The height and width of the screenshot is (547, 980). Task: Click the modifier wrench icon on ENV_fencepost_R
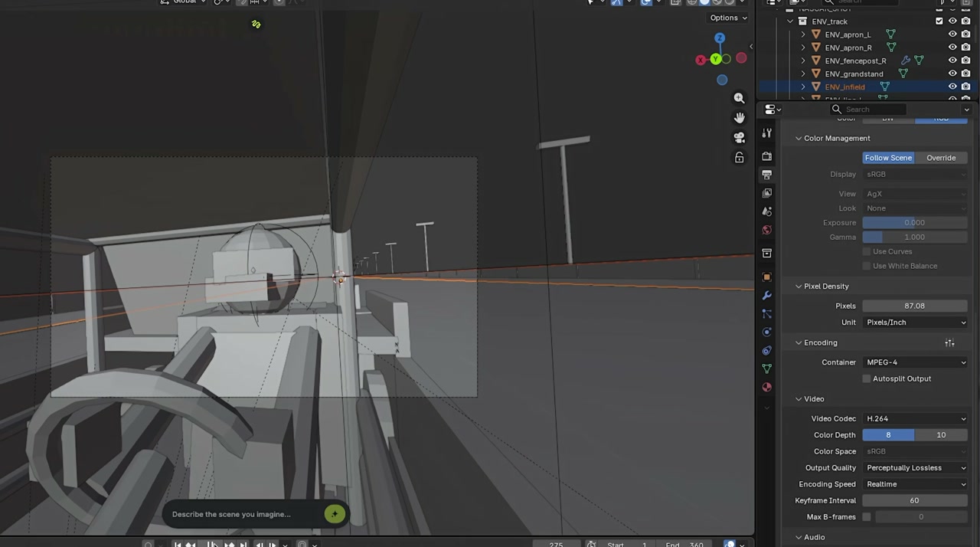(906, 61)
